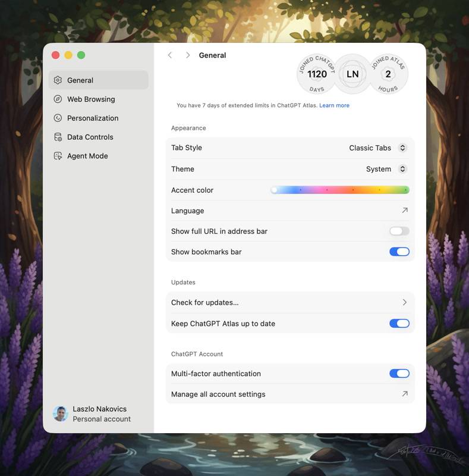Screen dimensions: 469x476
Task: Open Personalization settings section
Action: [x=99, y=118]
